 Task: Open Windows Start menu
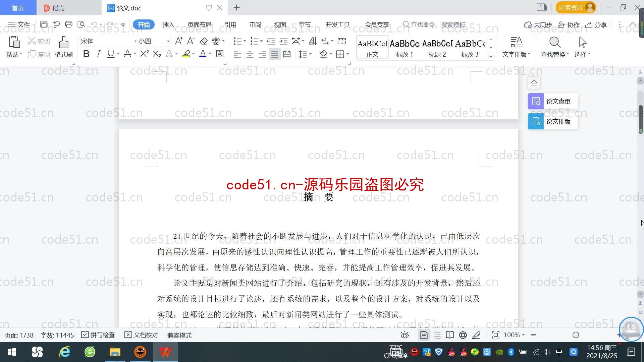[x=12, y=352]
